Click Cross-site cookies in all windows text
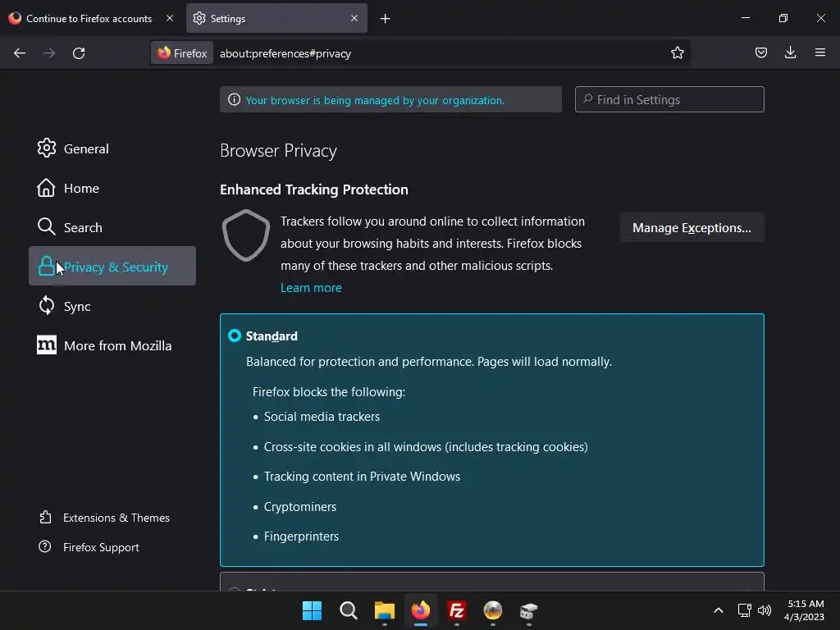 (426, 446)
